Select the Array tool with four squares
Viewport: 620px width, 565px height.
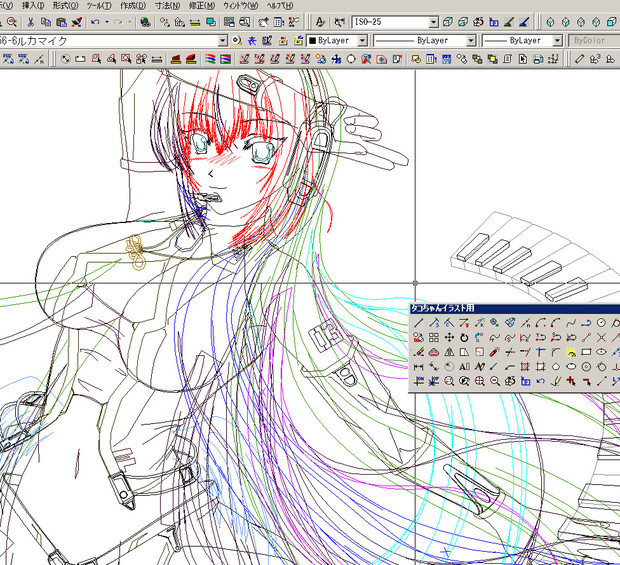[434, 338]
